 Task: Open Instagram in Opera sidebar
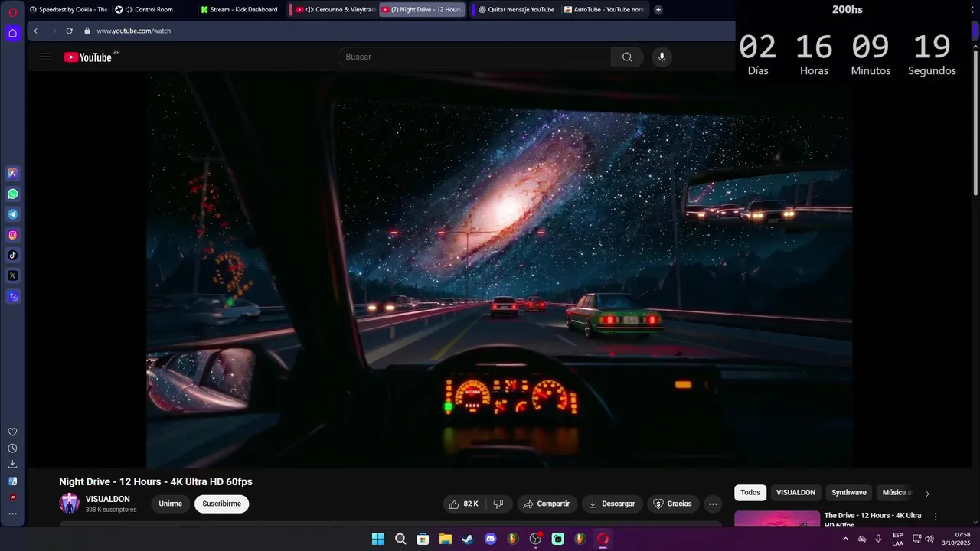click(x=12, y=235)
